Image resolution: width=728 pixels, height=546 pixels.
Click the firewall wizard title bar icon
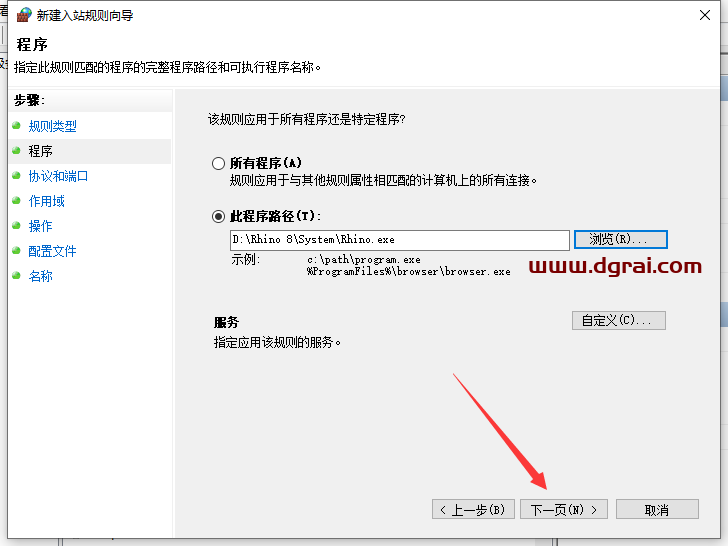click(x=24, y=15)
